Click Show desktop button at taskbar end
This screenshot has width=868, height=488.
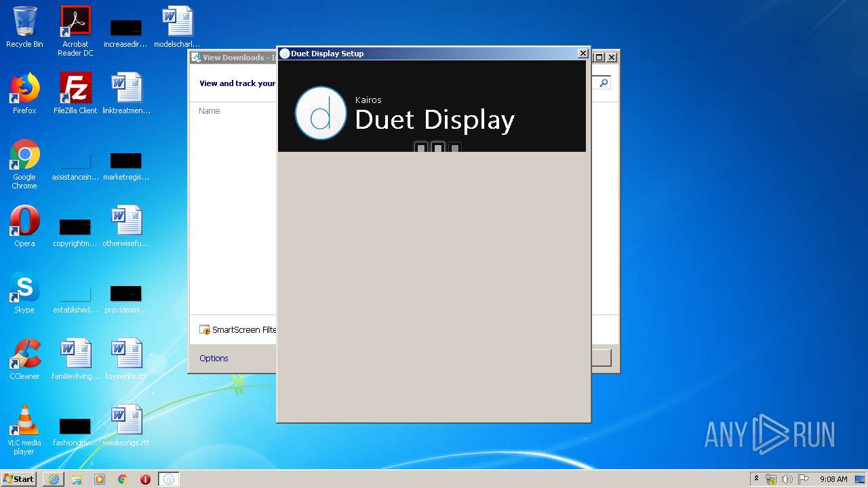[x=861, y=479]
